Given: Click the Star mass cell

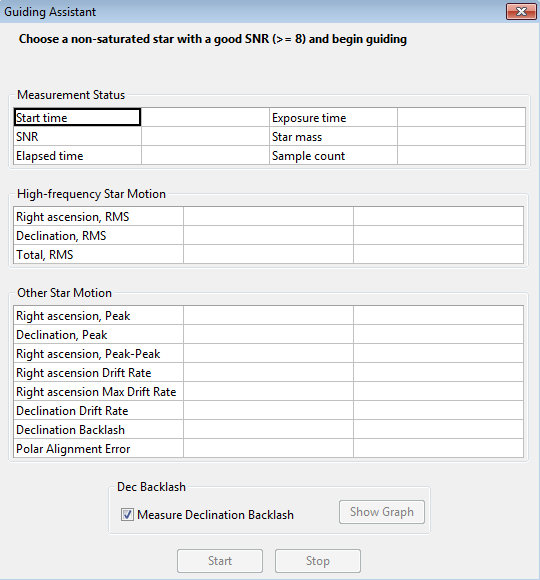Looking at the screenshot, I should 333,136.
